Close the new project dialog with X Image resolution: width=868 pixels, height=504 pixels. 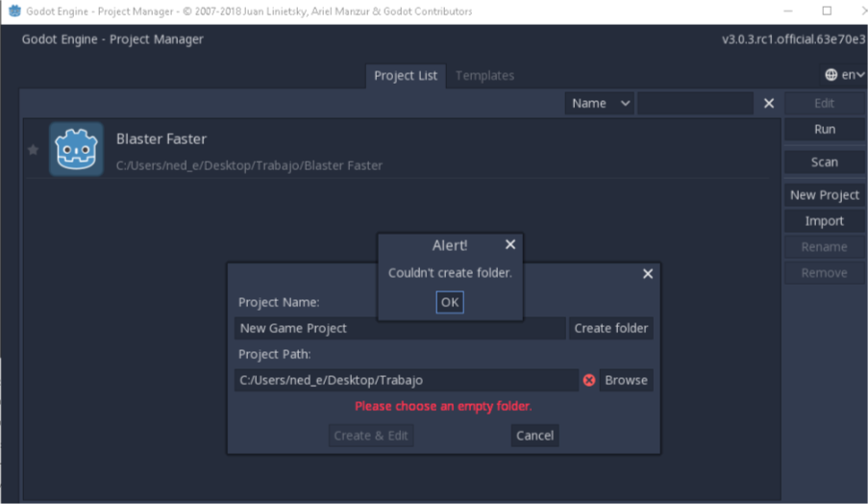pyautogui.click(x=648, y=273)
